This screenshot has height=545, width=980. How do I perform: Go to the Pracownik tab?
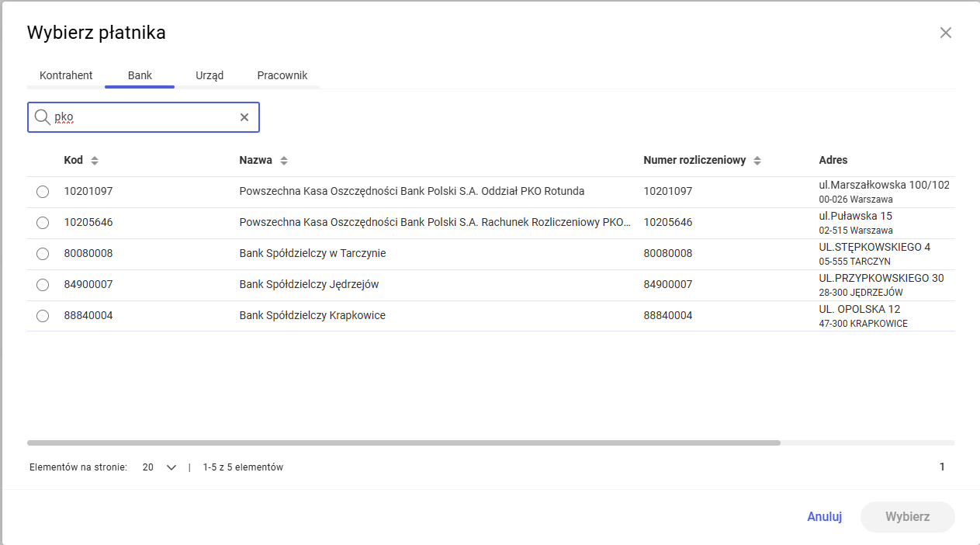coord(282,75)
